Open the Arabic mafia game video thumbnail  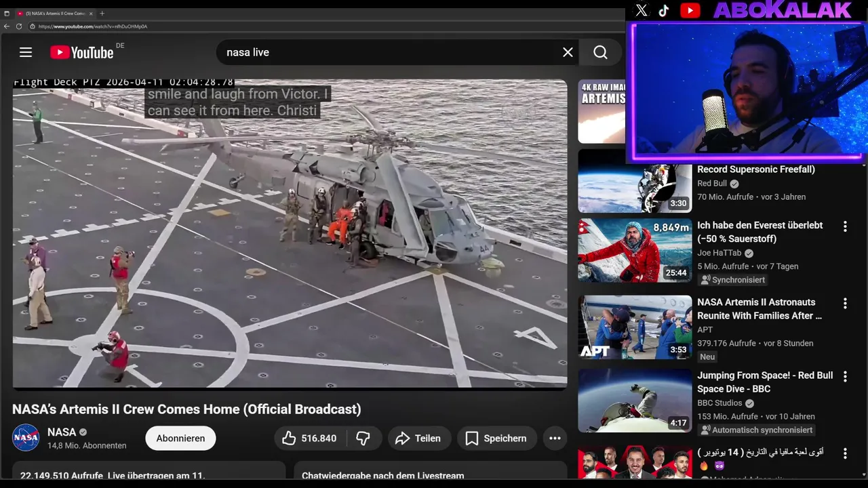[635, 462]
